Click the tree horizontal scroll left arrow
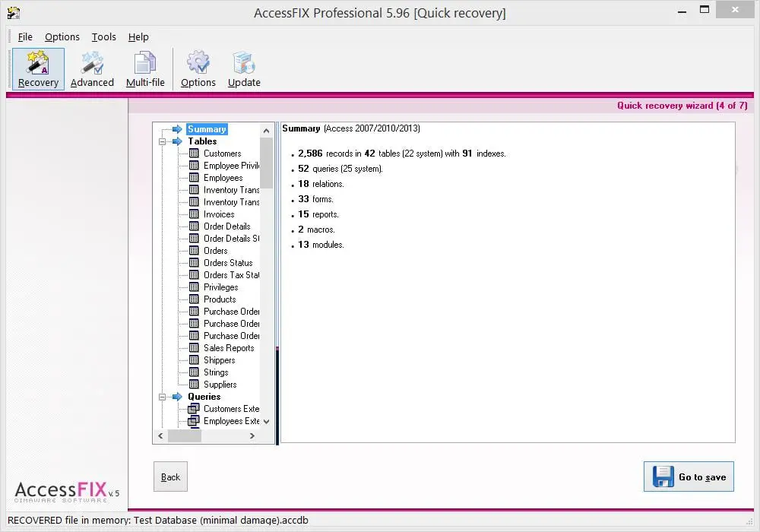The image size is (760, 532). tap(160, 435)
